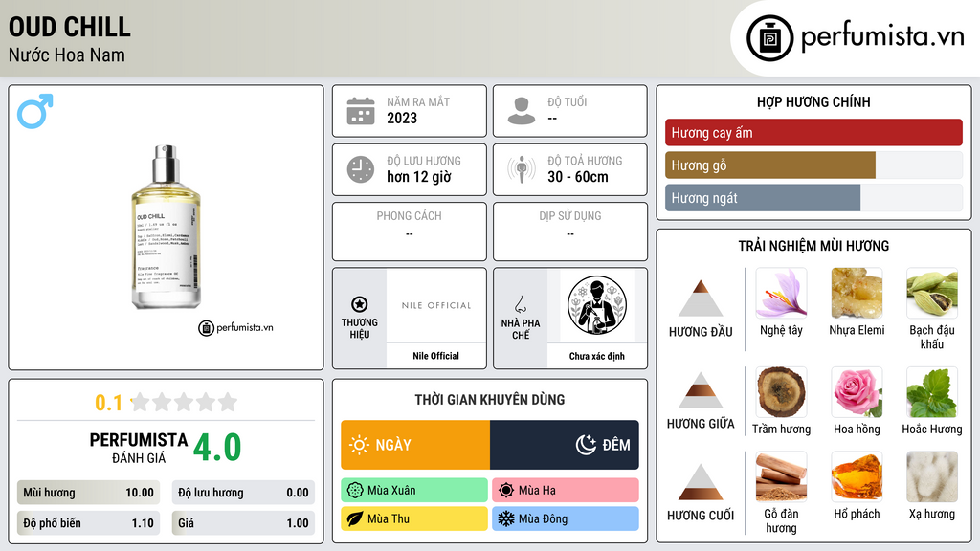Select the blue Mùa Đông season tag

tap(566, 518)
